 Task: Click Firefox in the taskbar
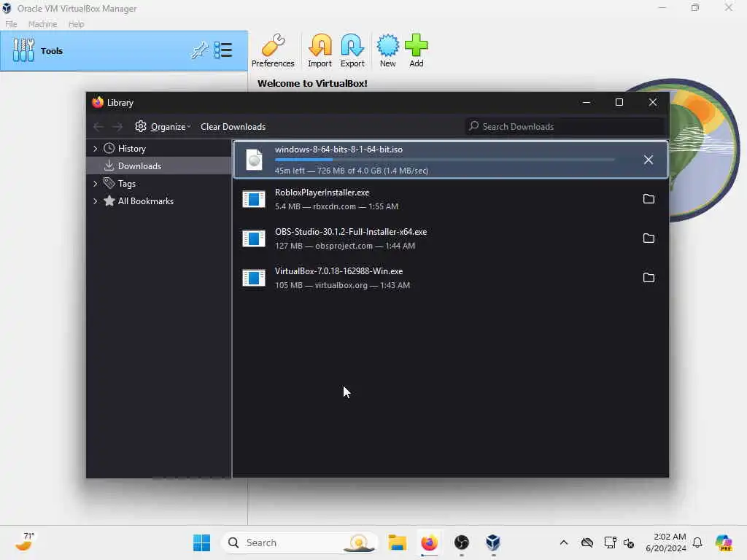pos(429,542)
